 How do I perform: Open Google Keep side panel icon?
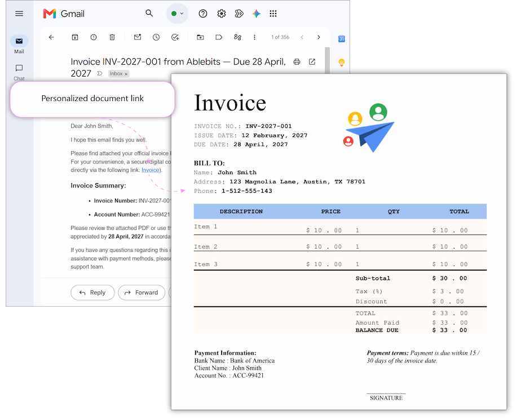pyautogui.click(x=342, y=63)
